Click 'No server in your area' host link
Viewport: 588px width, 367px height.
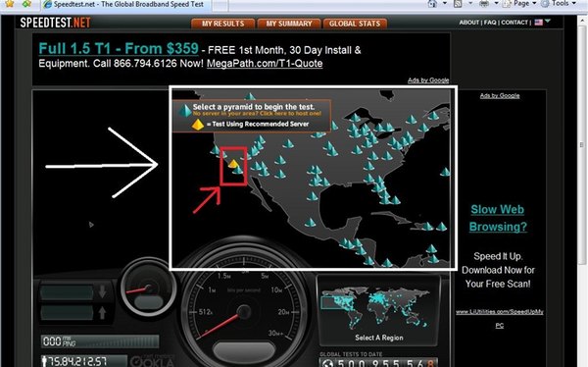point(257,114)
